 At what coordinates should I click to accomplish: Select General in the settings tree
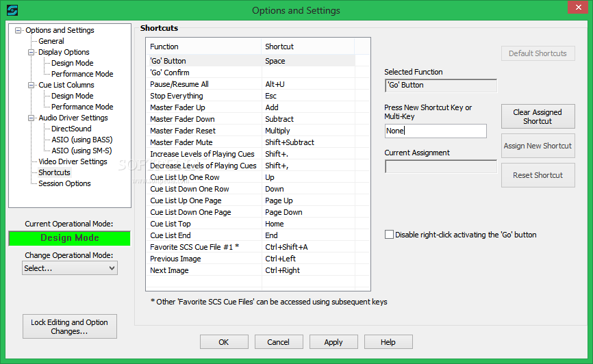(x=51, y=41)
